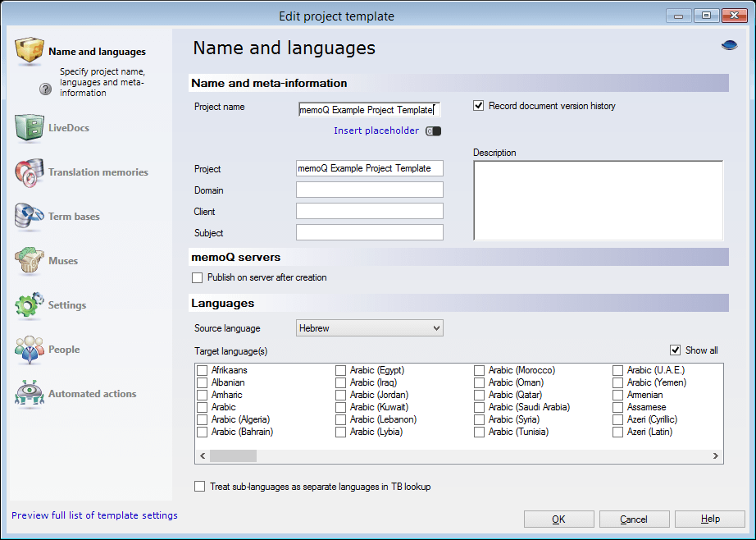
Task: Click the question mark help icon
Action: point(45,89)
